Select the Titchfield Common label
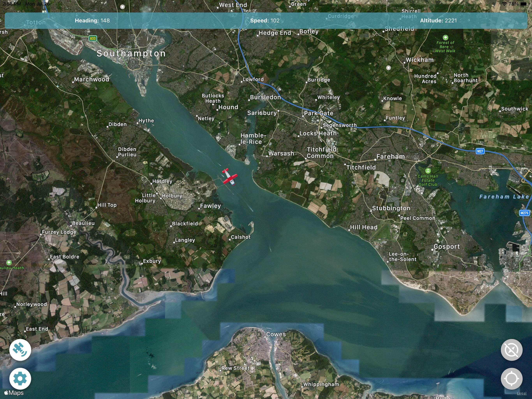This screenshot has height=399, width=532. (x=321, y=153)
